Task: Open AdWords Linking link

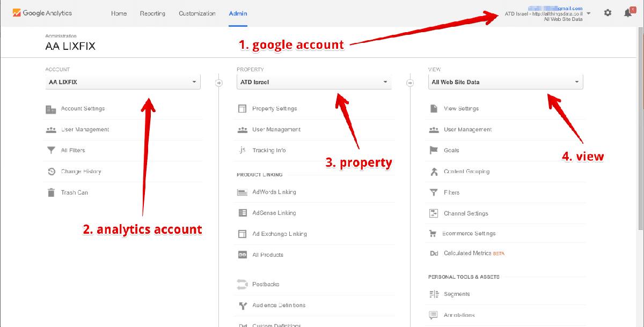Action: coord(274,192)
